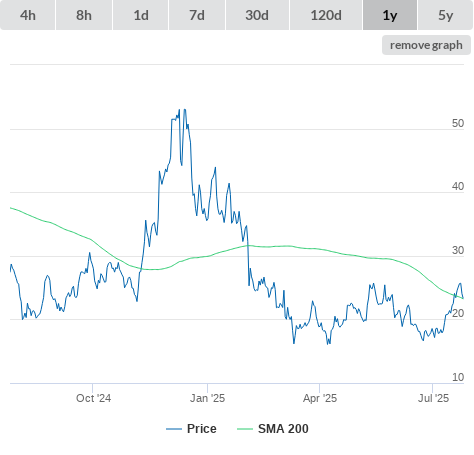Click the 20 price axis label
The width and height of the screenshot is (474, 455).
458,313
